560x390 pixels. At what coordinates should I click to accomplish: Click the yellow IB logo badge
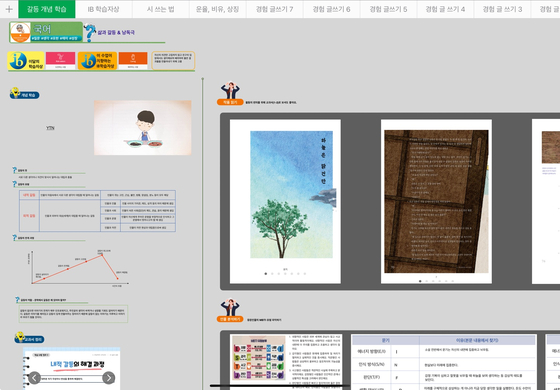coord(26,61)
